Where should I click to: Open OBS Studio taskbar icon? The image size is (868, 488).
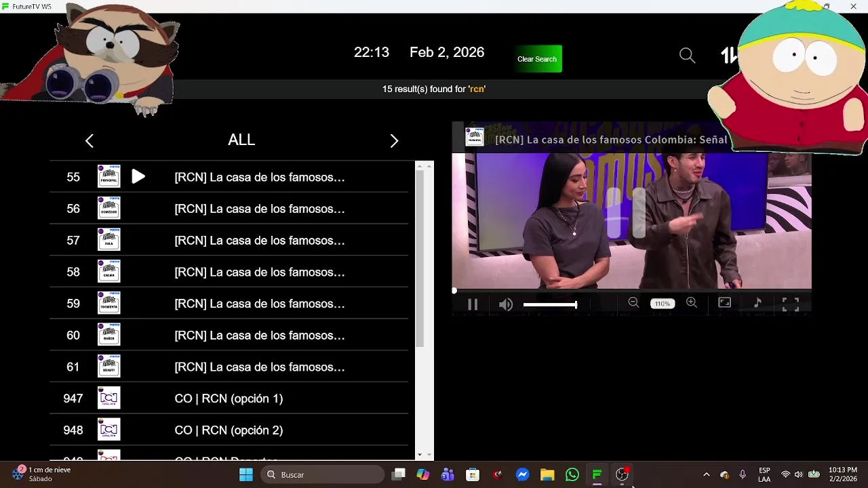(x=622, y=474)
